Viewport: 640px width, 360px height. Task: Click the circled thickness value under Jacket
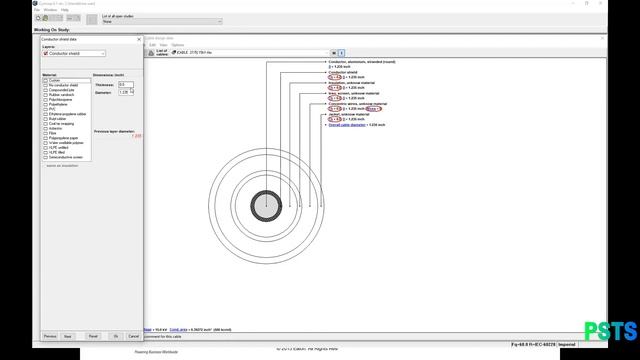pyautogui.click(x=335, y=120)
